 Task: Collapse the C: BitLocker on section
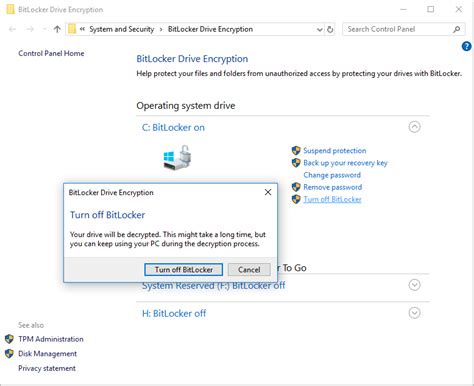pyautogui.click(x=414, y=127)
